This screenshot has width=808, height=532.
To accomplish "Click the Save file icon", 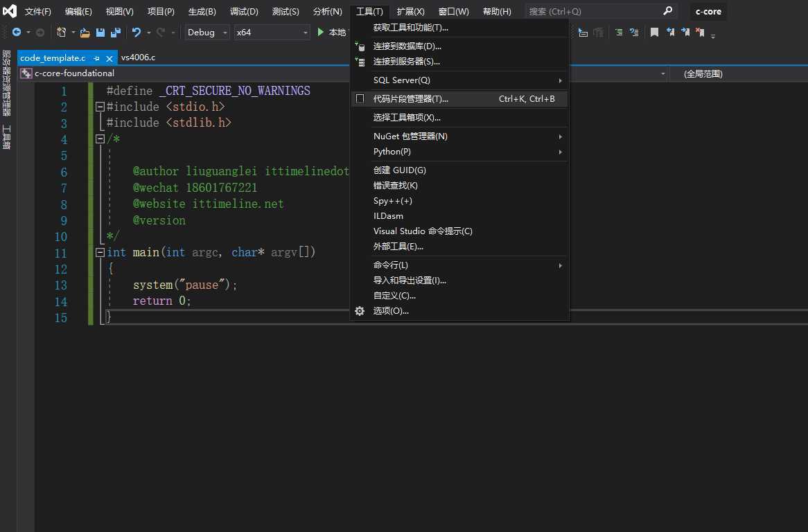I will [x=100, y=33].
